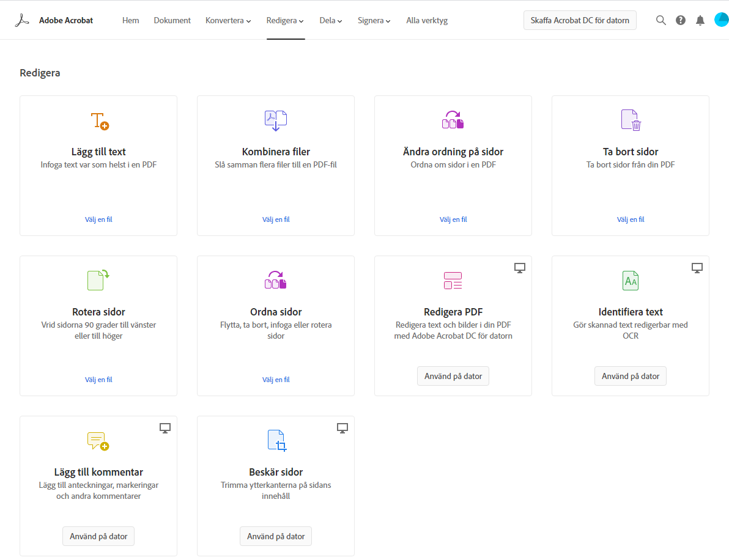Click the Ta bort sidor trash icon
The width and height of the screenshot is (729, 560).
pyautogui.click(x=631, y=120)
